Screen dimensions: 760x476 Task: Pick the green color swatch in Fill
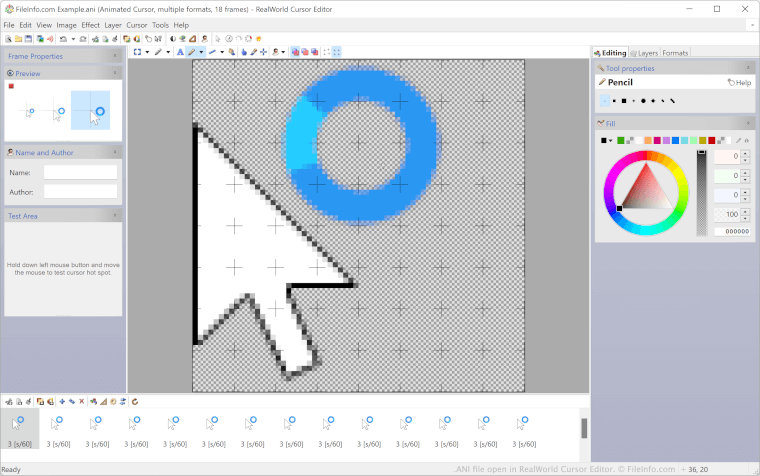[x=620, y=140]
